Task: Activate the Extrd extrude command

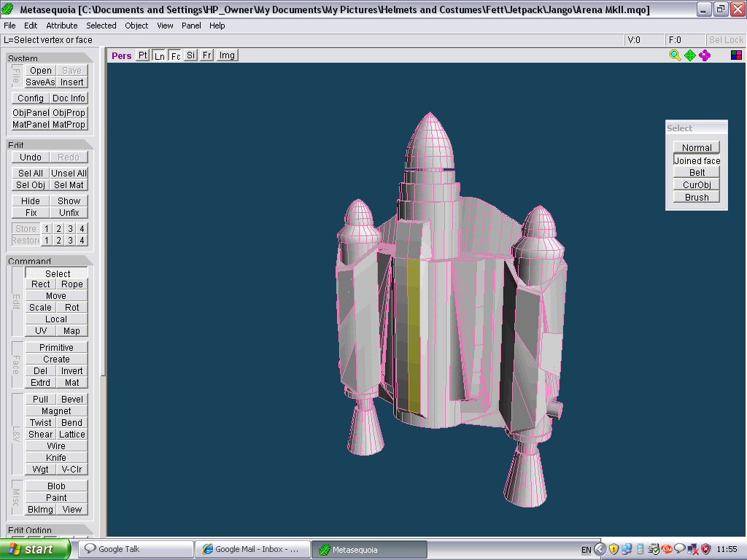Action: 41,383
